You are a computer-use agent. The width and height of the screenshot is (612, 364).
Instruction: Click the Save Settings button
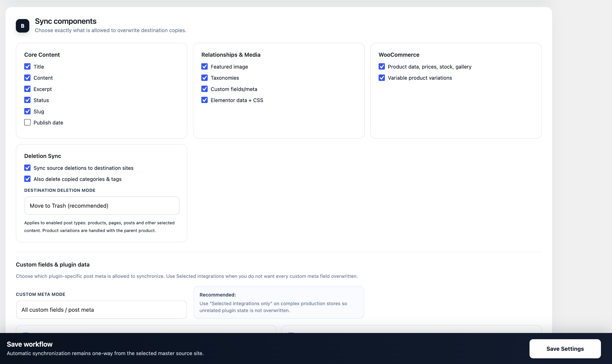point(565,349)
